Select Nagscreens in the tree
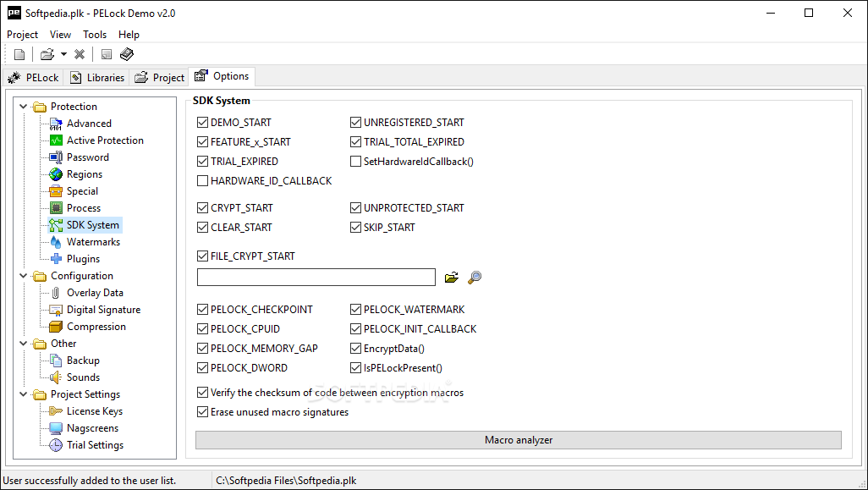The width and height of the screenshot is (868, 490). [92, 428]
